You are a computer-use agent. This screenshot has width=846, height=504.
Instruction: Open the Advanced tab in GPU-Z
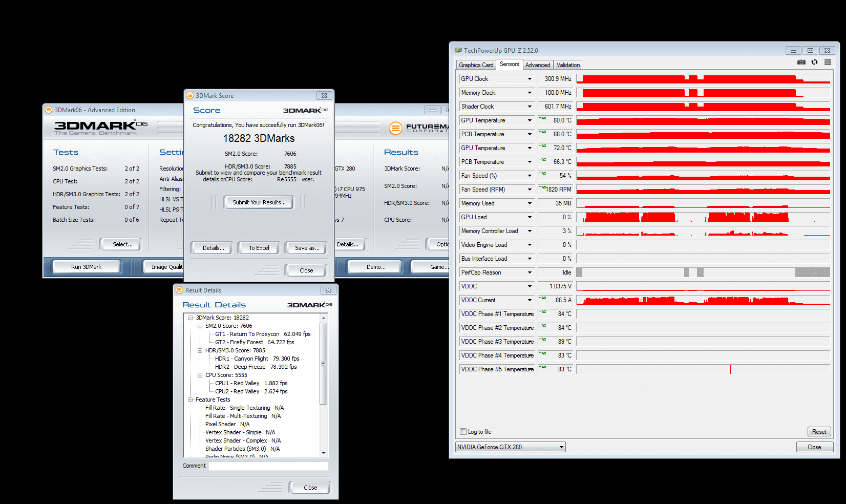click(538, 65)
